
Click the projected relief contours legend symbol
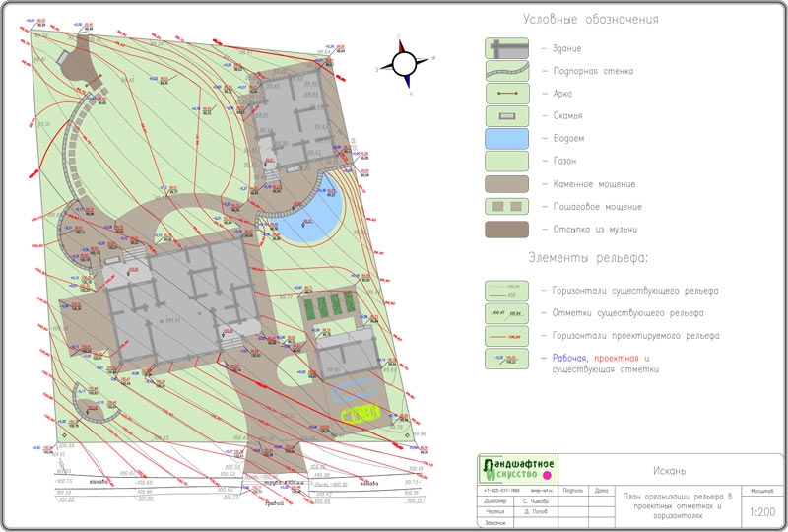506,336
